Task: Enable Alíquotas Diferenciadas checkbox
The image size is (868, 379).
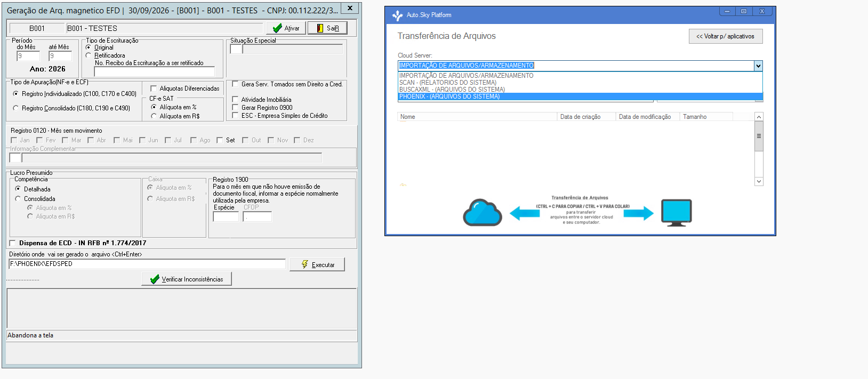Action: 154,88
